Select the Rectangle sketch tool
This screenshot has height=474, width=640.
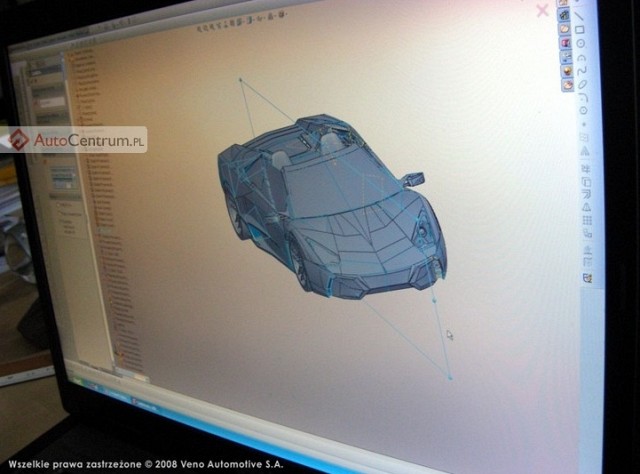click(580, 30)
